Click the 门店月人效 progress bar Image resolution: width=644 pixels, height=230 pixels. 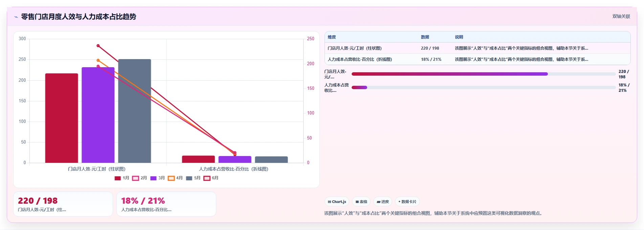click(x=484, y=74)
